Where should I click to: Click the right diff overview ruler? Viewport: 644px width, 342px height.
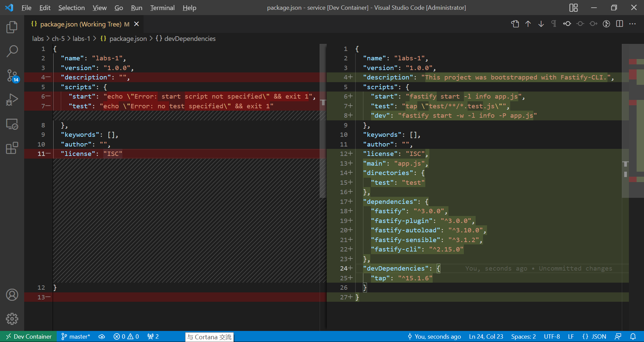[636, 187]
